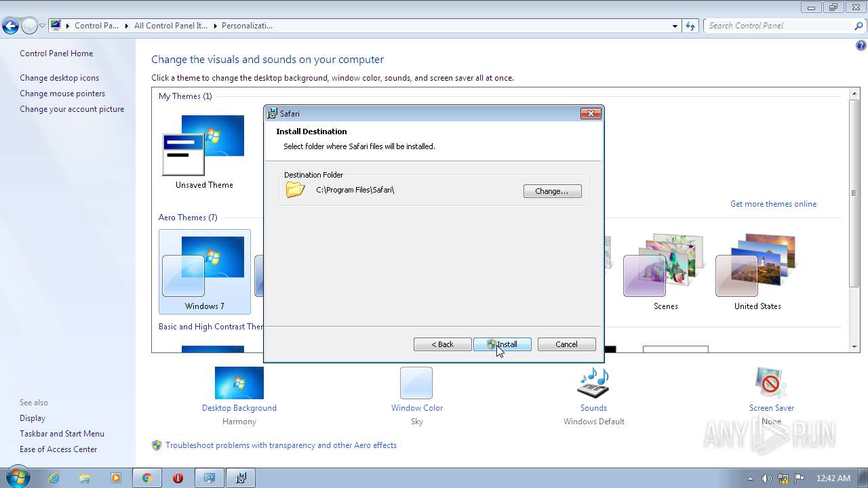This screenshot has width=868, height=488.
Task: Open the Sounds settings icon
Action: (593, 384)
